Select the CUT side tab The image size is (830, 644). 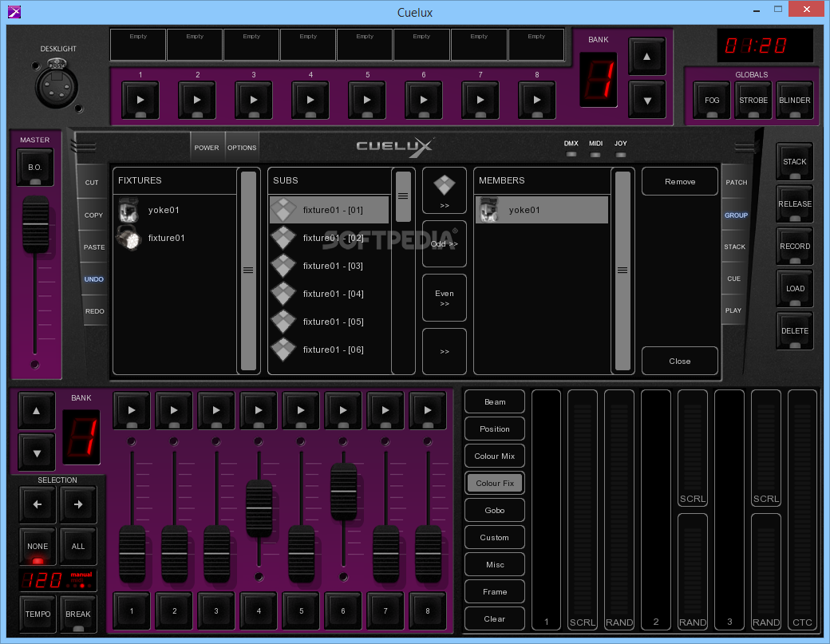point(92,183)
